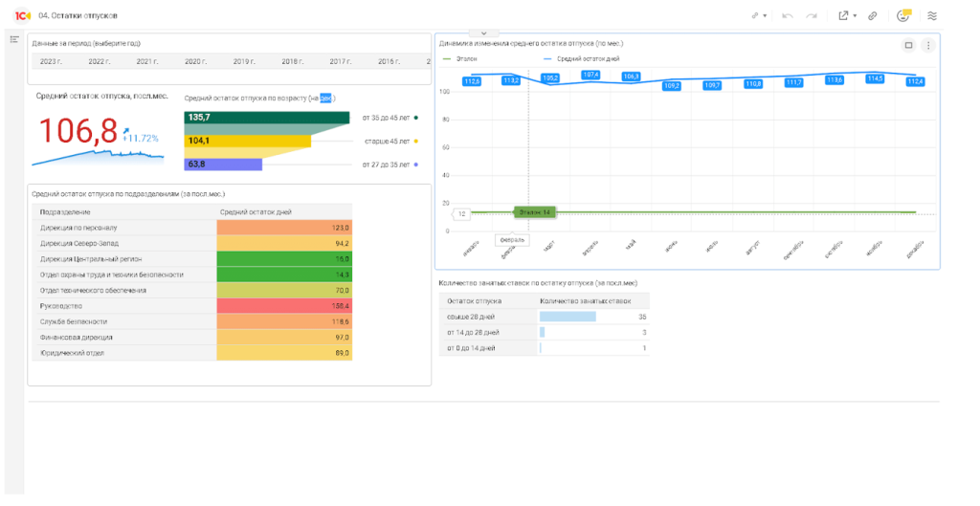Open the sidebar contents list icon
980x506 pixels.
coord(14,39)
